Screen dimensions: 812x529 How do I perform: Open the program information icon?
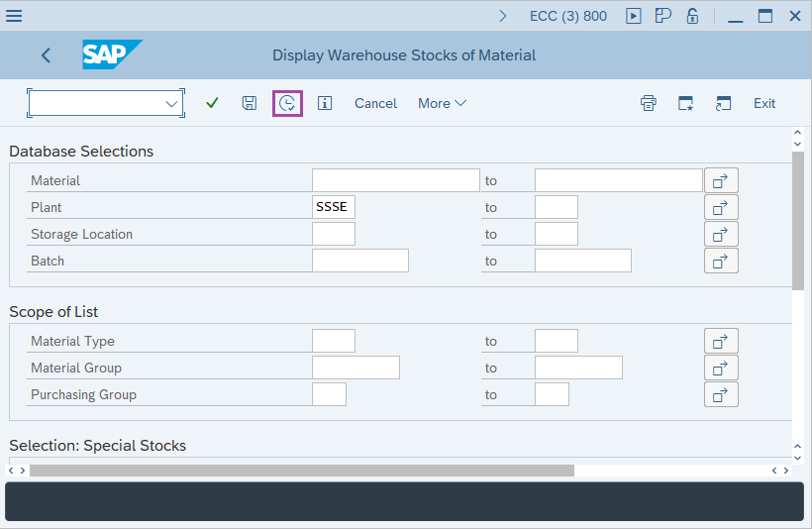[325, 103]
